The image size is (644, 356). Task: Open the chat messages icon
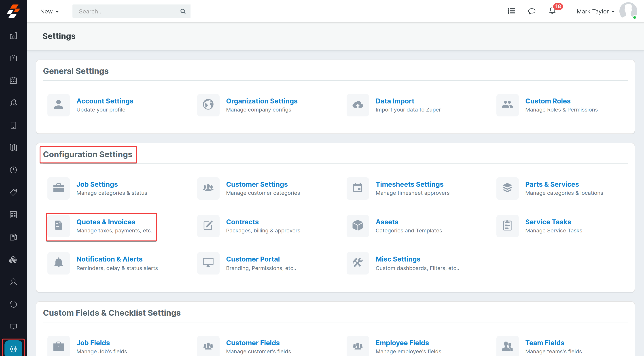coord(532,11)
